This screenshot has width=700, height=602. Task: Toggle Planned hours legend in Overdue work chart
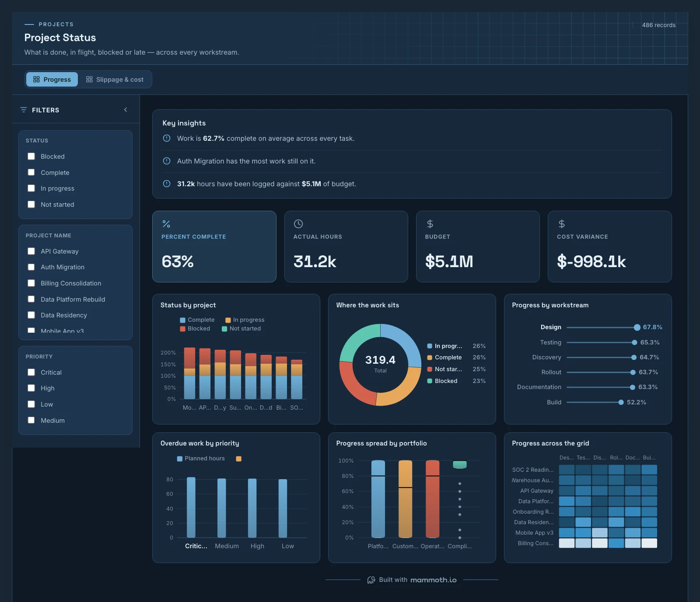pyautogui.click(x=201, y=458)
